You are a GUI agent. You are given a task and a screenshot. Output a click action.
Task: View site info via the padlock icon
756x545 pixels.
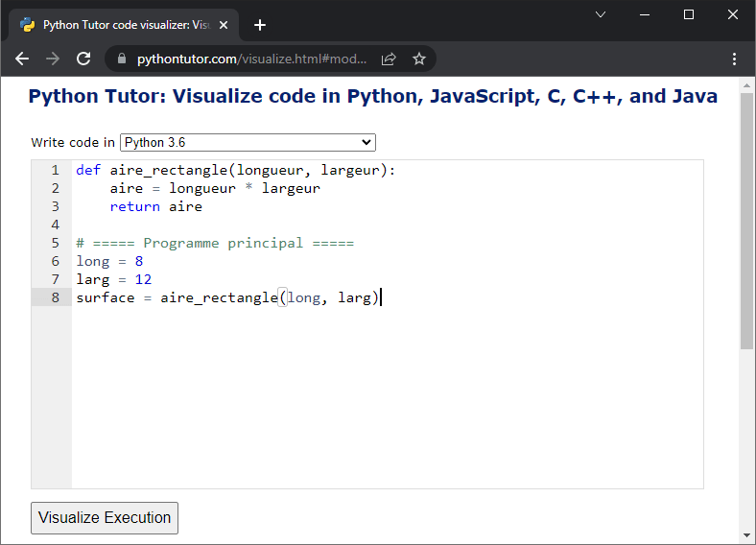pos(122,59)
